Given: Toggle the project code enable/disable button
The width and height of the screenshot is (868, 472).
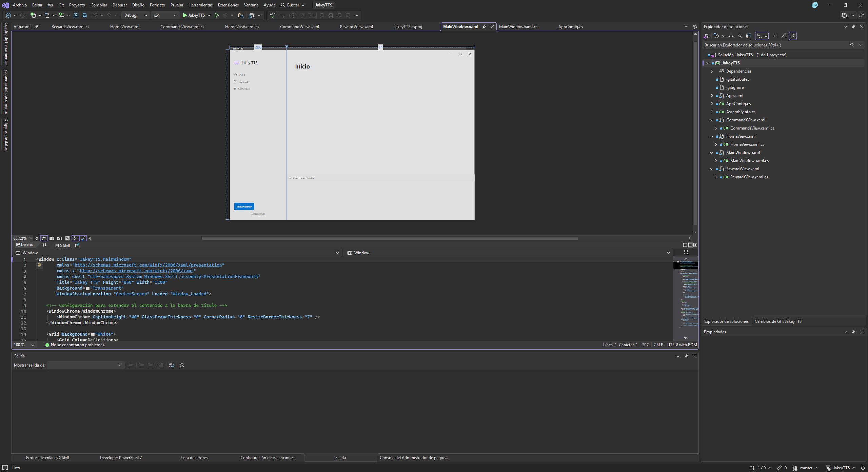Looking at the screenshot, I should (83, 238).
